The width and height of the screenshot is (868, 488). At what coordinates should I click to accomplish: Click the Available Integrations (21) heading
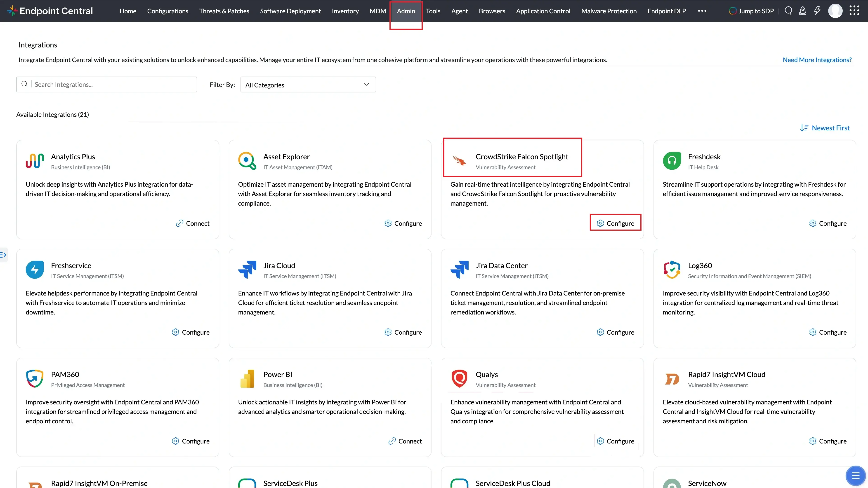pos(53,114)
